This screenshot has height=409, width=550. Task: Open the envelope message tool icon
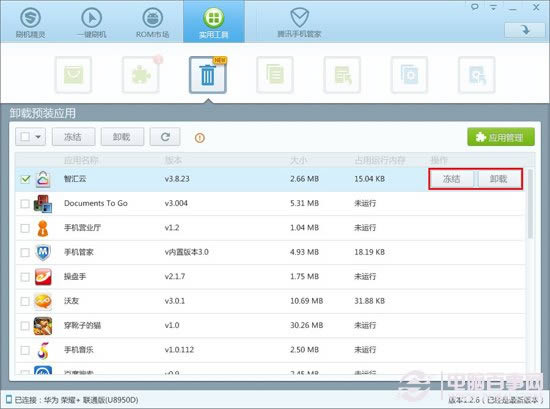(x=73, y=75)
